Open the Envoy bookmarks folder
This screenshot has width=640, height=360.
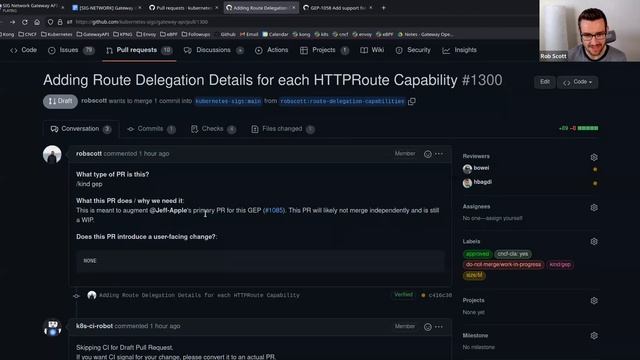(146, 35)
